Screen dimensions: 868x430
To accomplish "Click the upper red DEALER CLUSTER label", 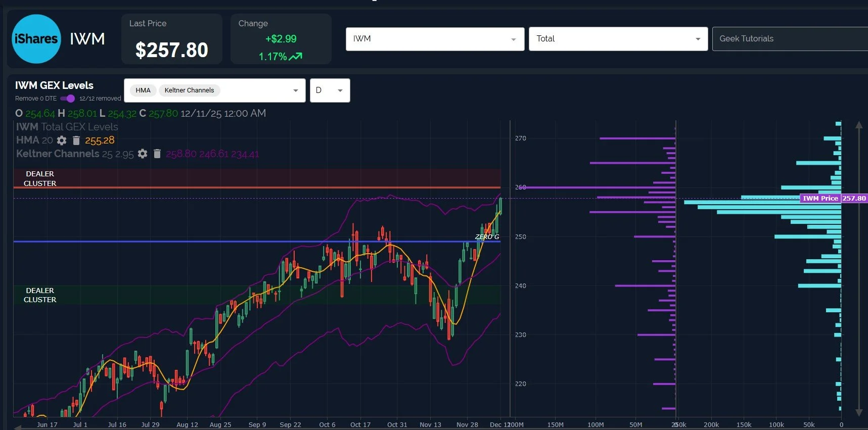I will (x=40, y=178).
